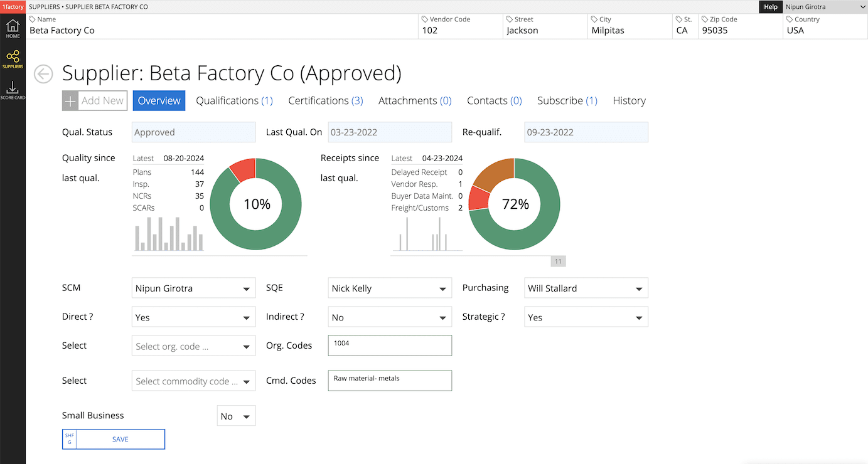The width and height of the screenshot is (868, 464).
Task: Click the 72% receipts donut chart
Action: [x=513, y=204]
